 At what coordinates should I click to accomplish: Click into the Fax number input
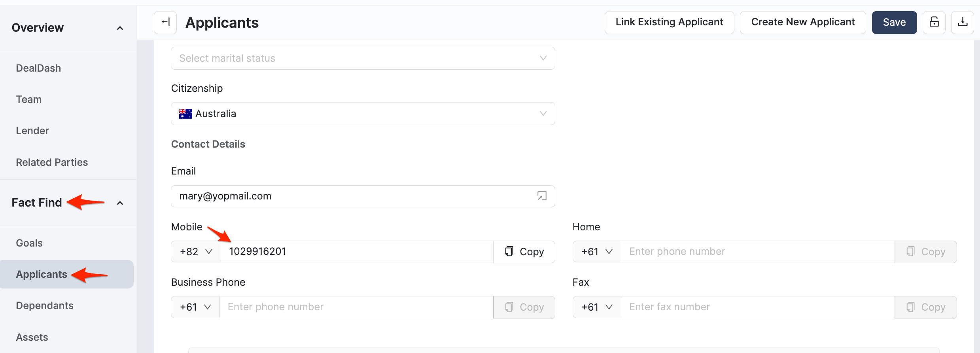coord(757,307)
